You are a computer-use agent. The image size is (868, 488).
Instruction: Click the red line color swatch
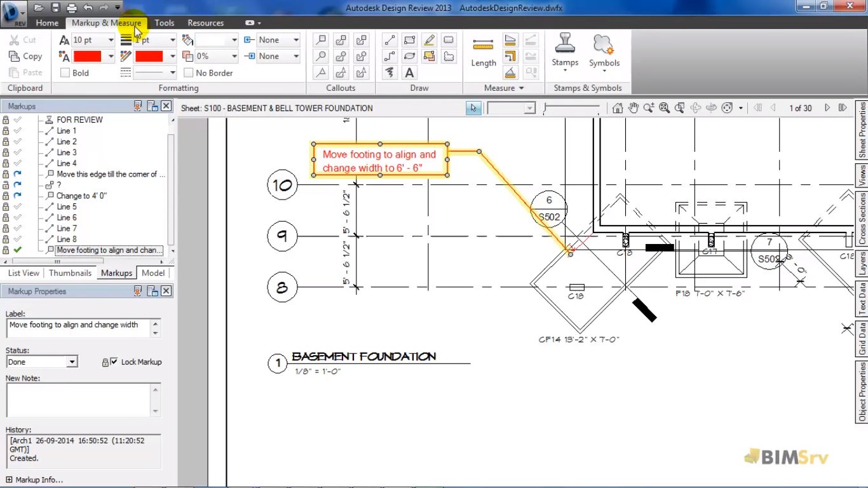149,57
